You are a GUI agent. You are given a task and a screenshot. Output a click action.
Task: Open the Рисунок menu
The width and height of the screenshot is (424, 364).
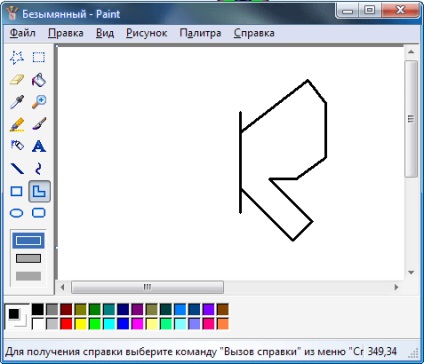[x=147, y=33]
